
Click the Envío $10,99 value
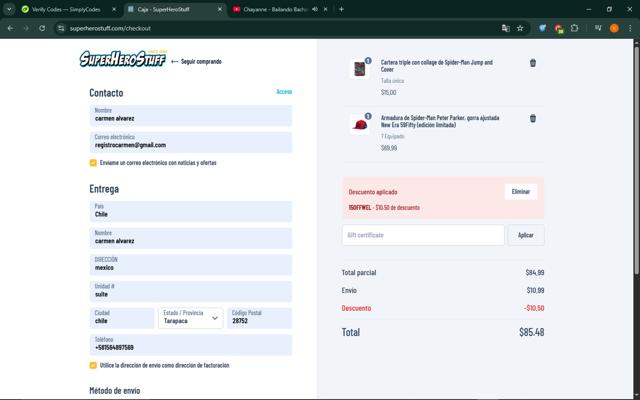pyautogui.click(x=535, y=290)
